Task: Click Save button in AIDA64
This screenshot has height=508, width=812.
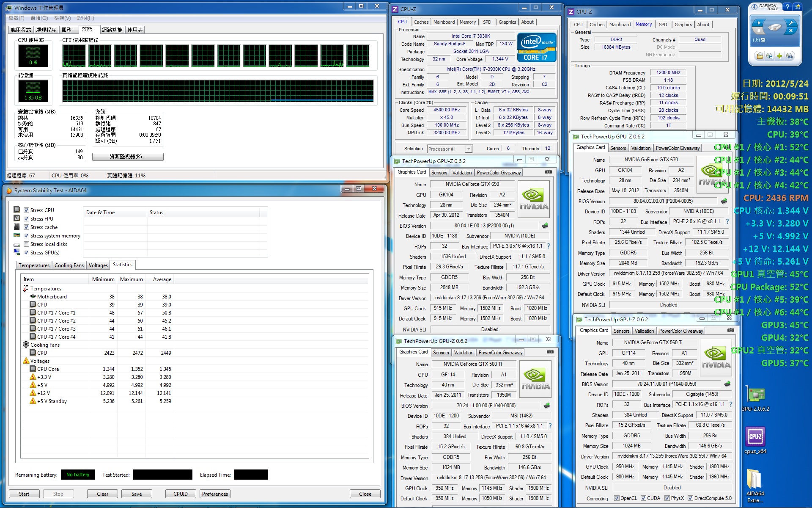Action: pos(137,494)
